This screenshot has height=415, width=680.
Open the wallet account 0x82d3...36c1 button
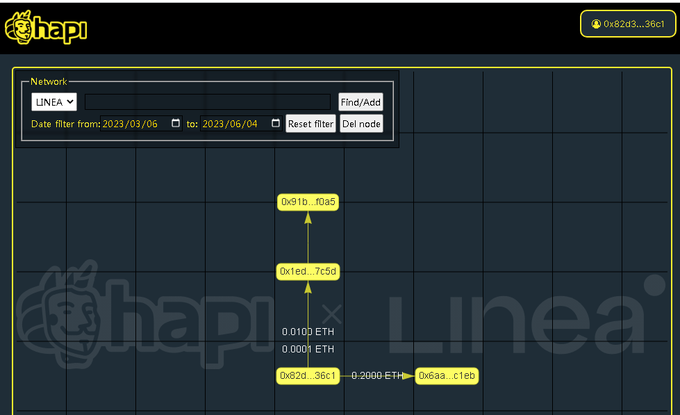coord(628,24)
